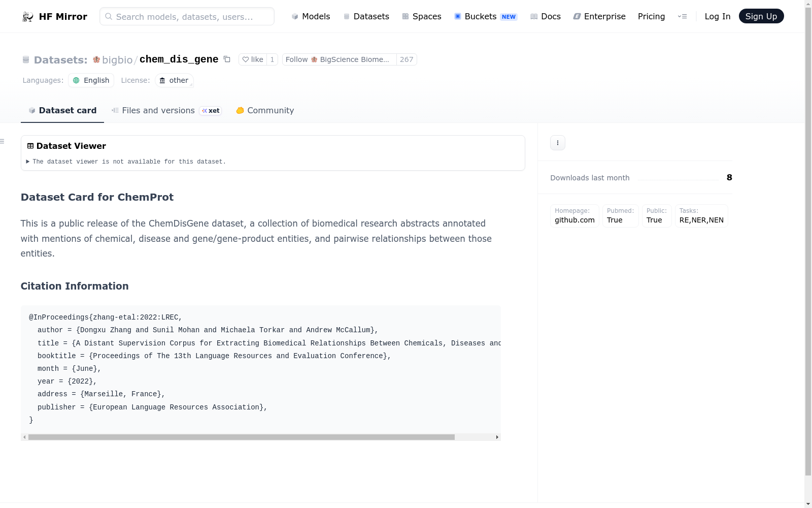Viewport: 812px width, 508px height.
Task: Expand the dataset viewer unavailable message
Action: click(126, 162)
